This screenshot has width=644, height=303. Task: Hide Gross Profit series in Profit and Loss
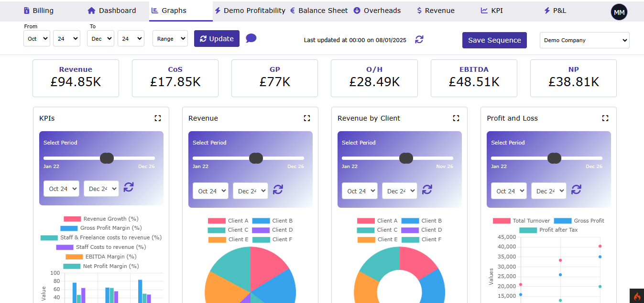[x=579, y=221]
